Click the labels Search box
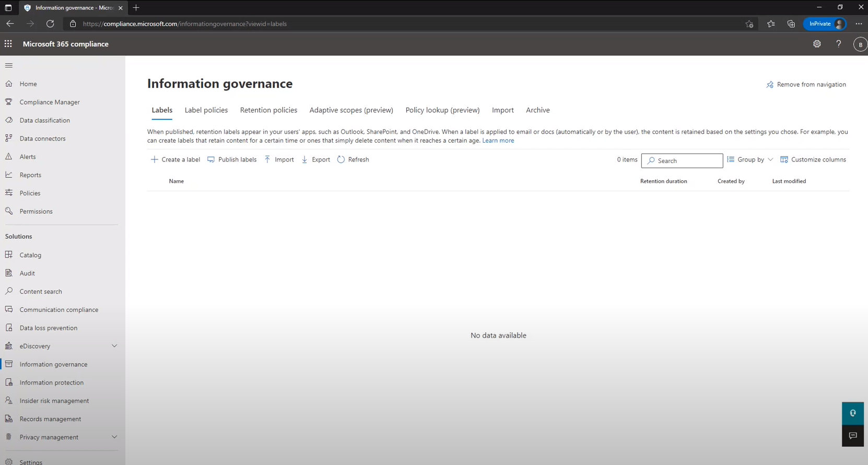This screenshot has height=465, width=868. point(682,161)
